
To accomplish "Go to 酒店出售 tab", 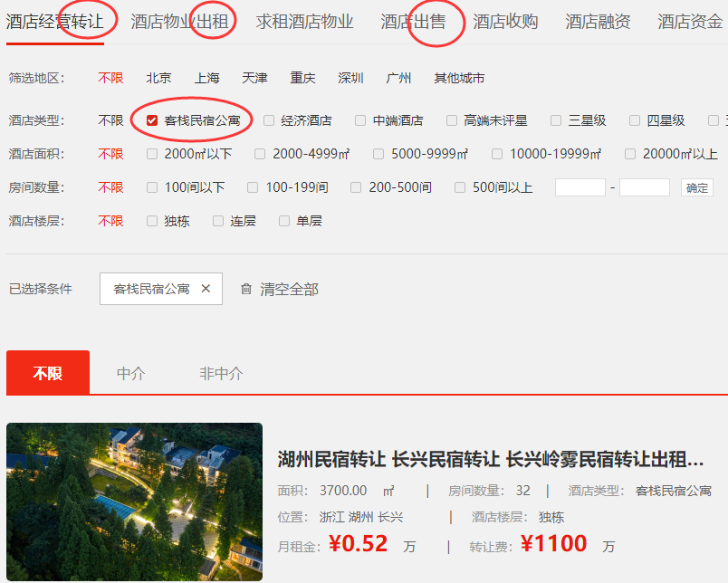I will coord(413,22).
